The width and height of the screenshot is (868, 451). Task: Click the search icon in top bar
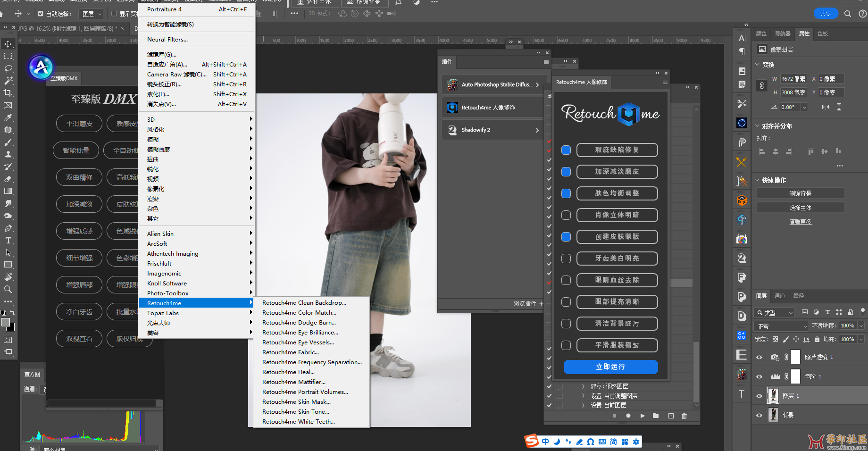click(x=848, y=14)
